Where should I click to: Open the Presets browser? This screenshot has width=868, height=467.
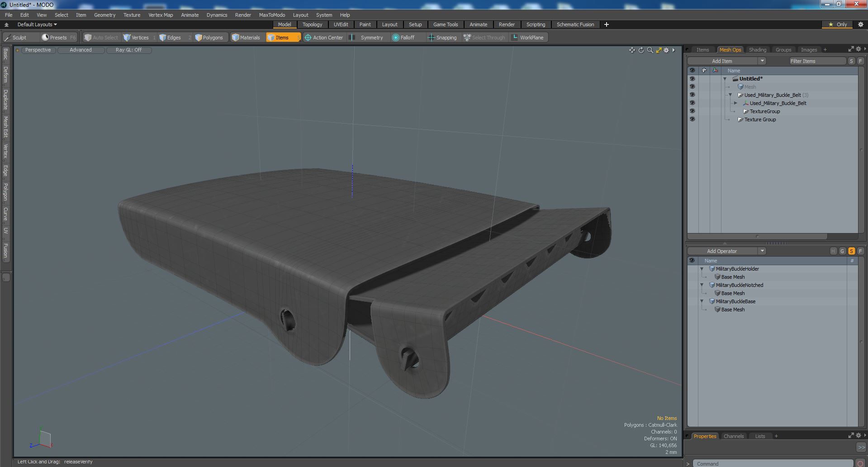[58, 38]
